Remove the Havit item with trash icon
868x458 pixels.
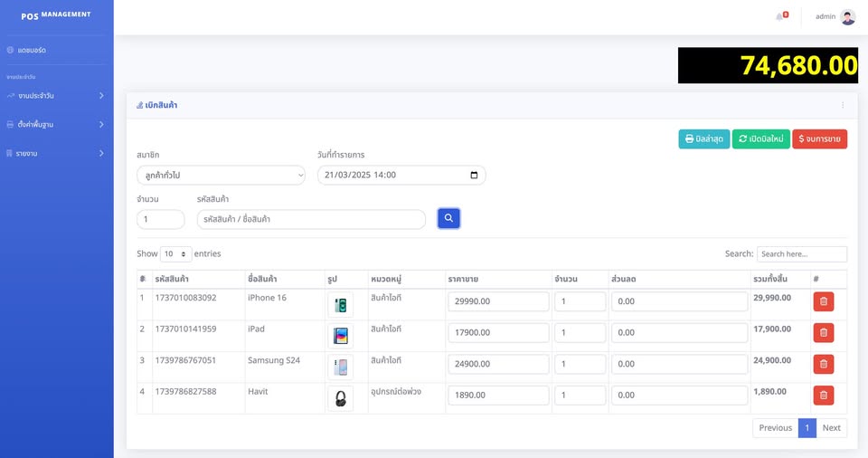(823, 396)
